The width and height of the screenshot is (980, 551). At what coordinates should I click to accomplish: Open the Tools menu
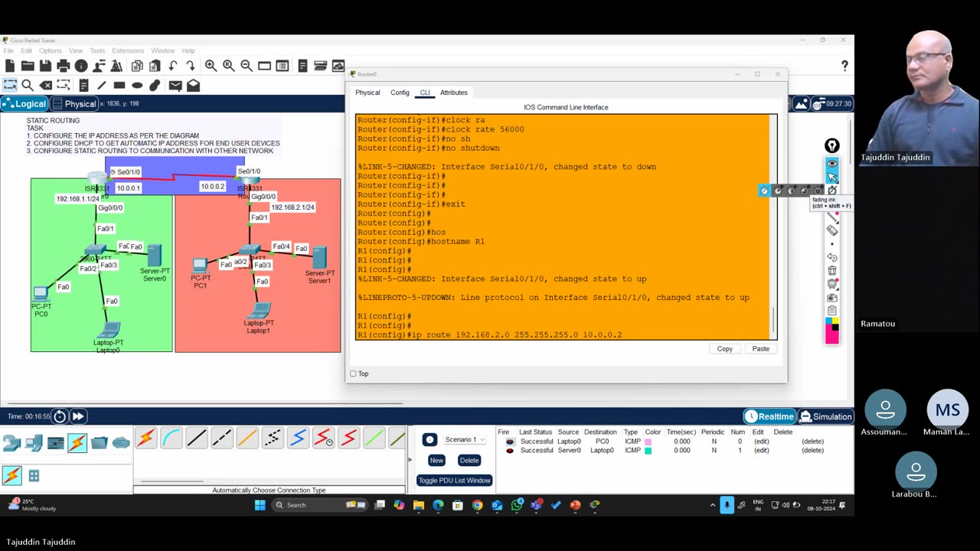pos(97,51)
